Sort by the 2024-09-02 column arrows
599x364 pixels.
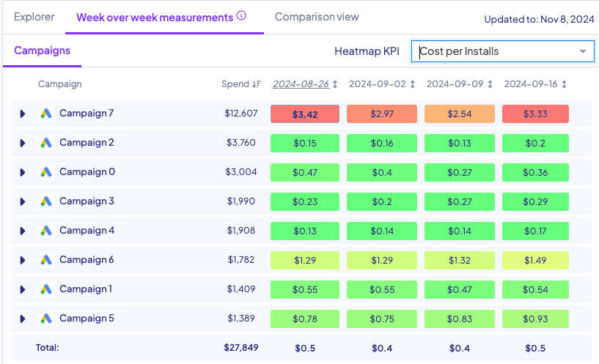pyautogui.click(x=412, y=84)
